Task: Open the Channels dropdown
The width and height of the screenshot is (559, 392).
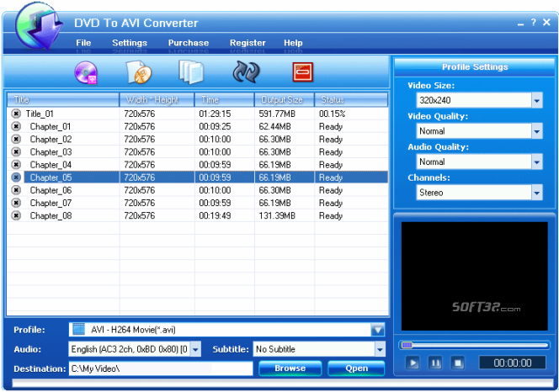Action: pos(537,193)
